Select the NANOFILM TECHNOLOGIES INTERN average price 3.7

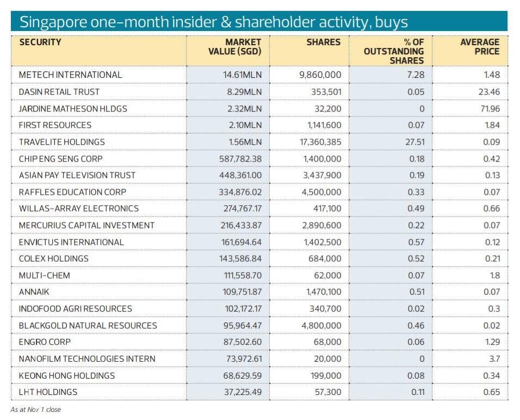coord(494,359)
